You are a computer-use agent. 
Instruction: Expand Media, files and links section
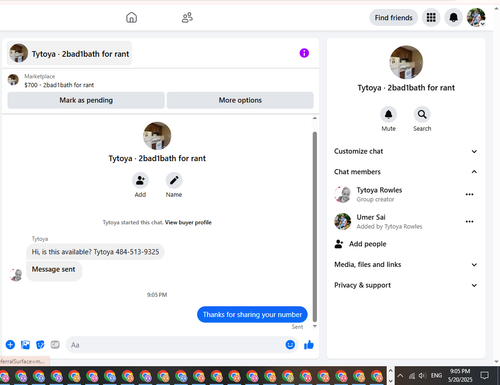point(406,265)
